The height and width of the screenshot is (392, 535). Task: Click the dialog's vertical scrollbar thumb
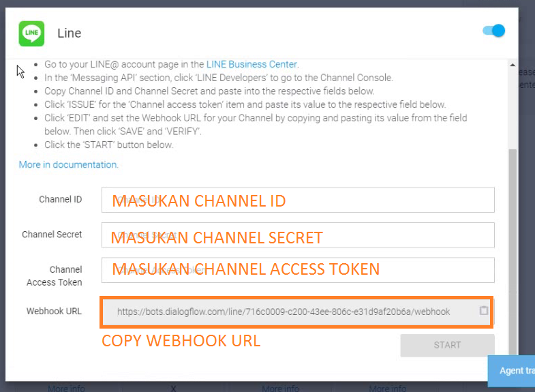(513, 252)
